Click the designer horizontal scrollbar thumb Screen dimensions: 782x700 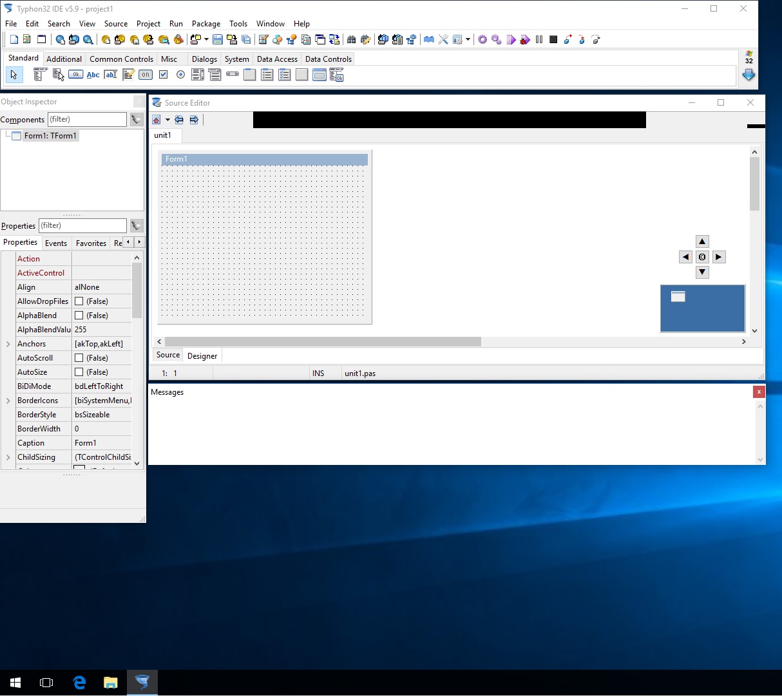point(323,341)
